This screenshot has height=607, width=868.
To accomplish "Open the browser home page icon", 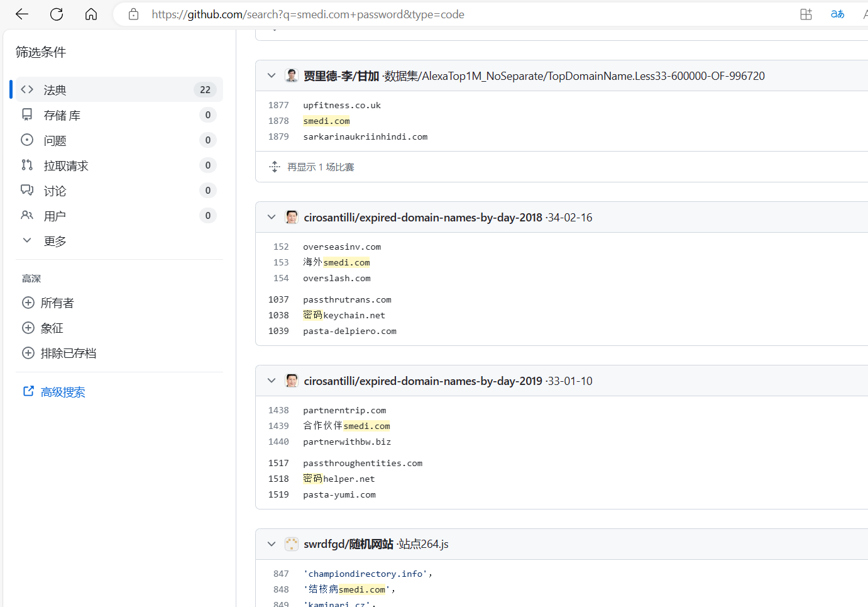I will (91, 14).
